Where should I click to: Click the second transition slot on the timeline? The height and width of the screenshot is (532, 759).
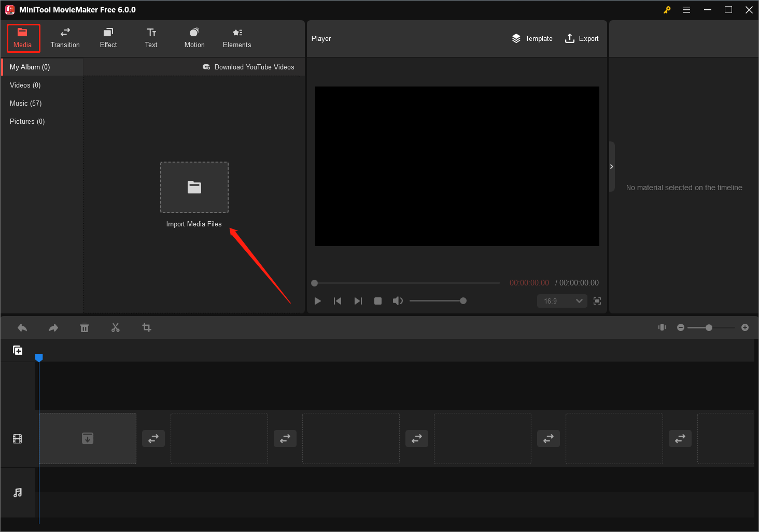[x=285, y=439]
